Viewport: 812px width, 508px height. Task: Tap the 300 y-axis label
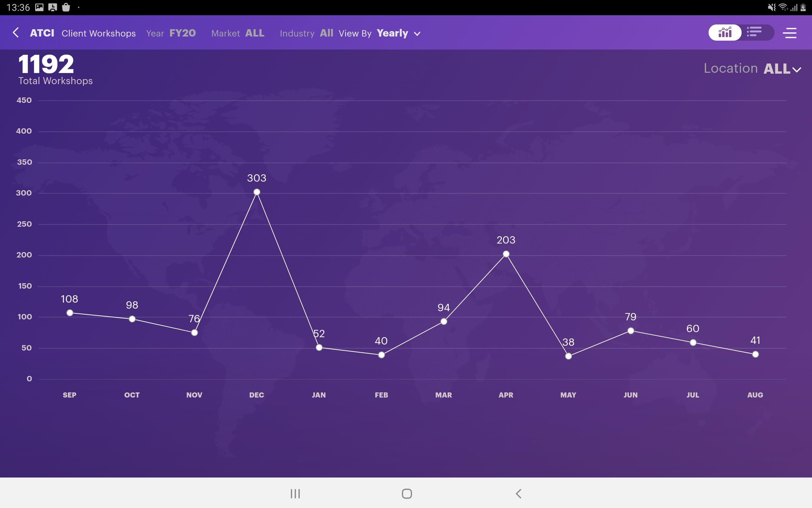coord(24,193)
